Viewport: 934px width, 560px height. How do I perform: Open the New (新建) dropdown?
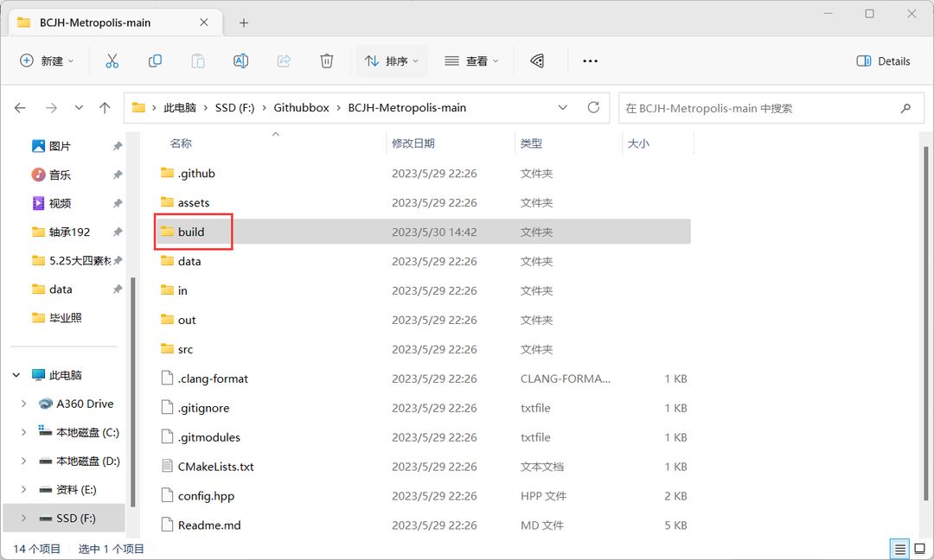[x=47, y=60]
